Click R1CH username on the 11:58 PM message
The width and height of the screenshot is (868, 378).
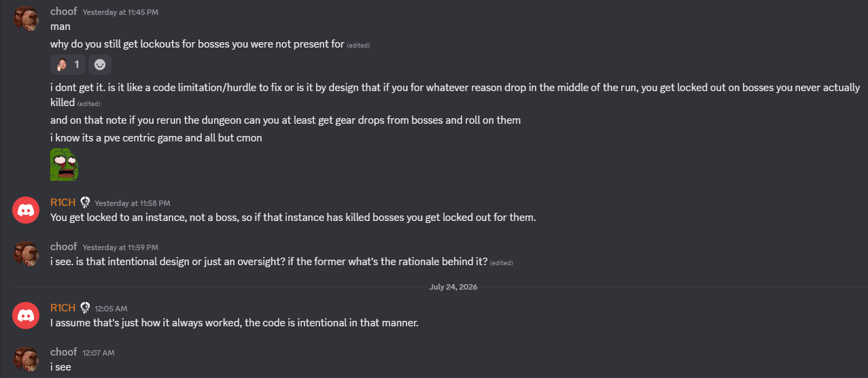pos(63,203)
